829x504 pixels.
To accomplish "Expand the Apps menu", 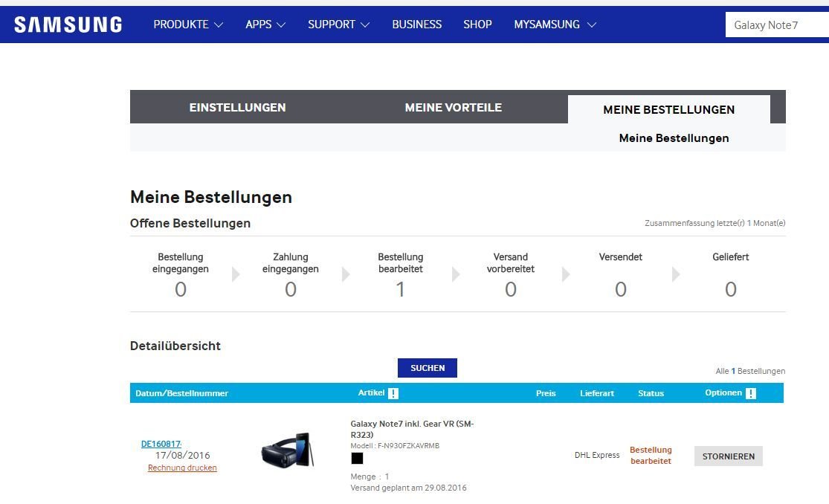I will (265, 25).
